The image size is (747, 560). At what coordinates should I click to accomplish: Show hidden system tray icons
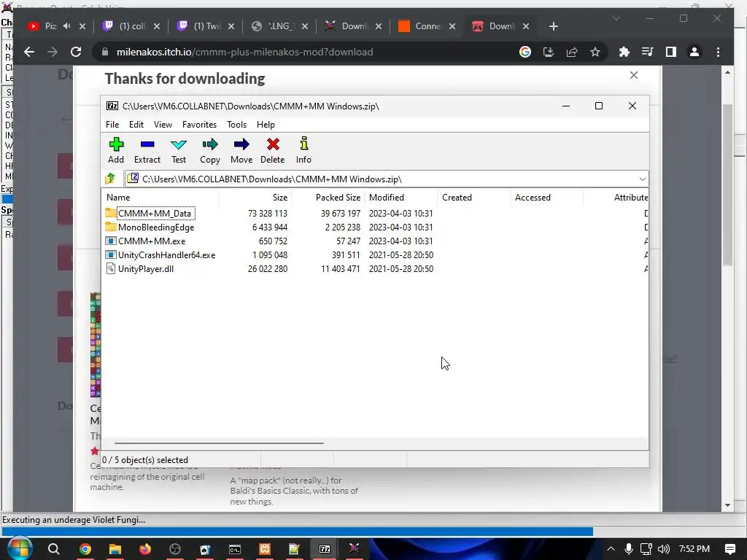tap(611, 549)
